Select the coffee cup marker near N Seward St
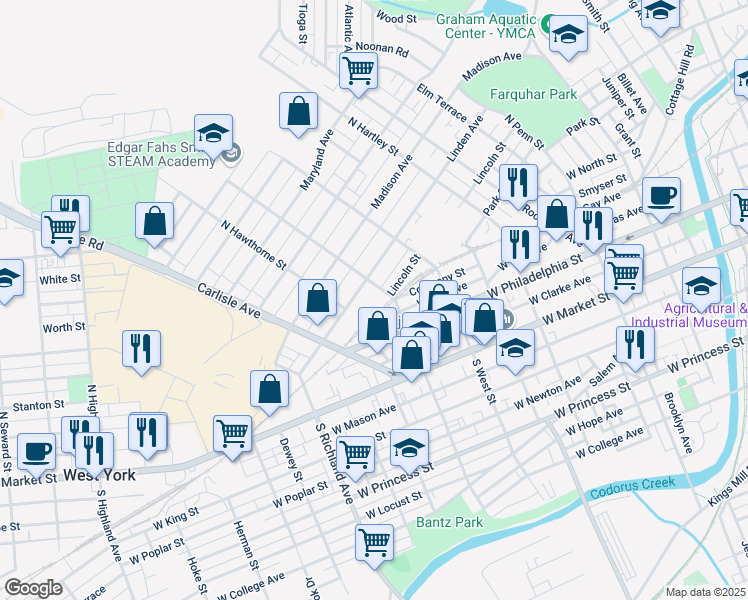 [x=36, y=453]
